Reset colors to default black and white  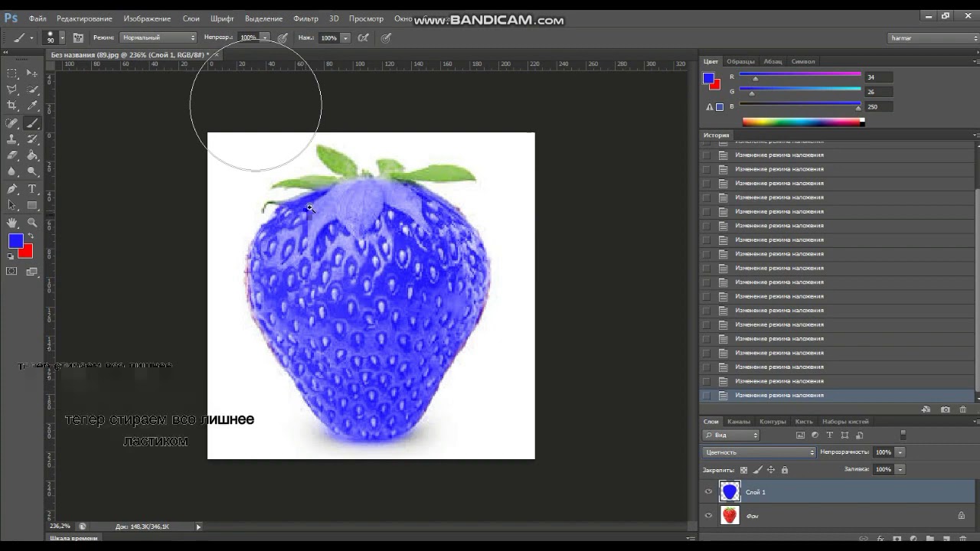point(11,256)
